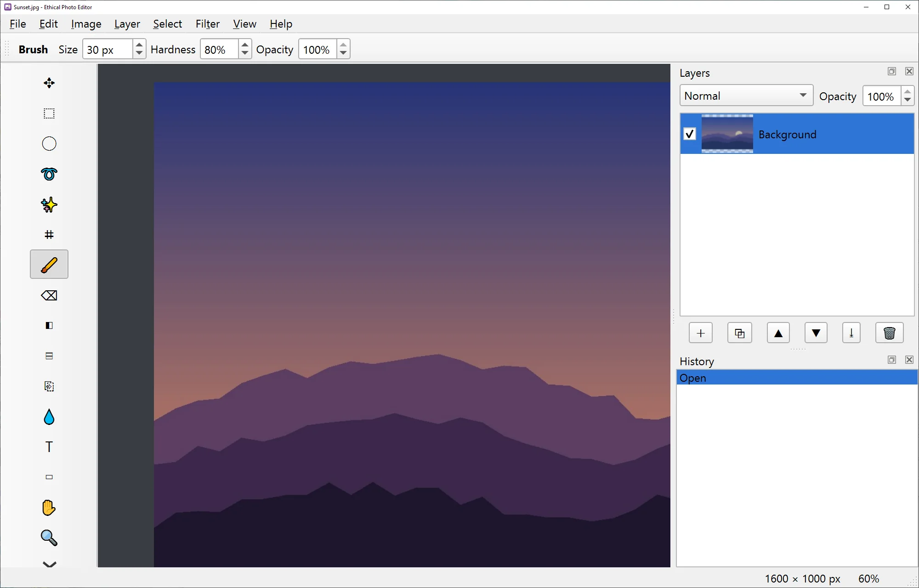Move layer up with triangle button
The height and width of the screenshot is (588, 919).
point(778,333)
